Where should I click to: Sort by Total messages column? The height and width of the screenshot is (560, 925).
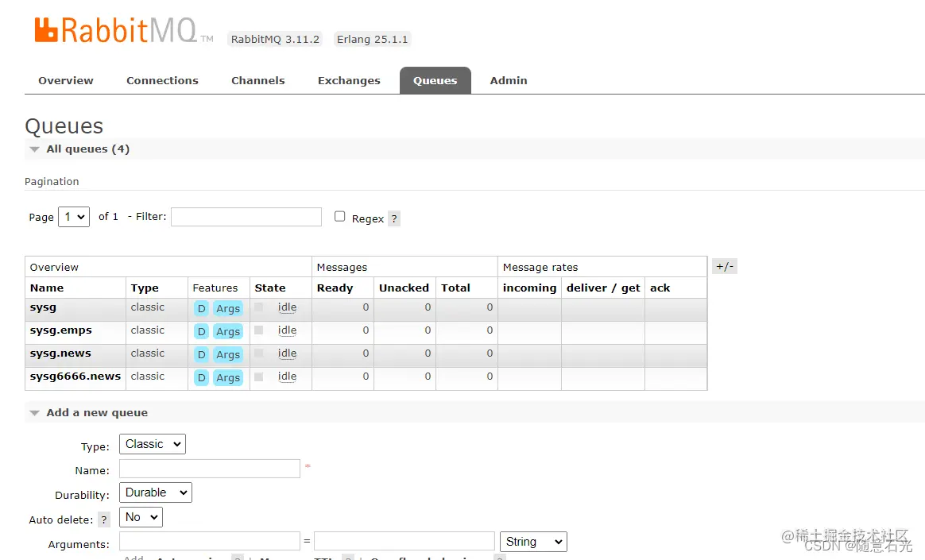pos(455,288)
